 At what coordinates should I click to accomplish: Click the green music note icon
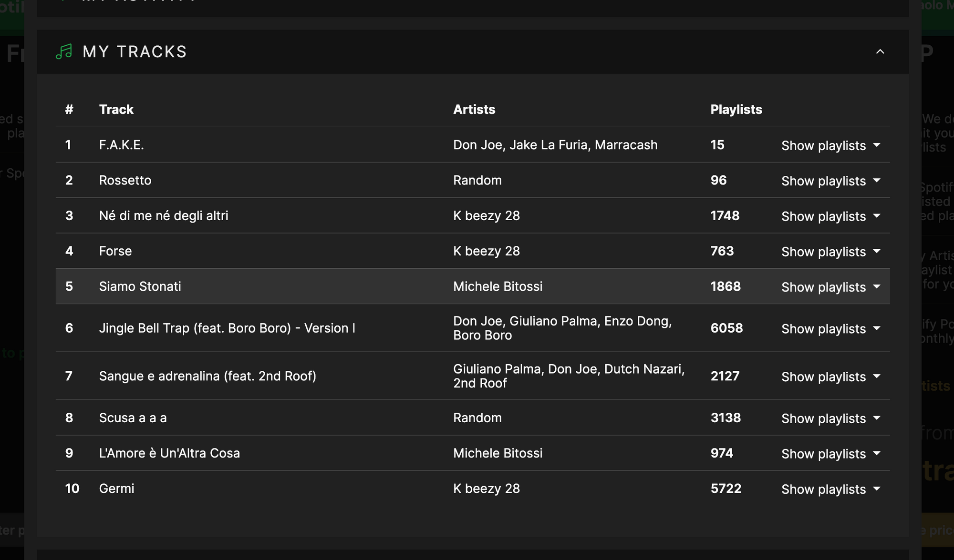64,51
